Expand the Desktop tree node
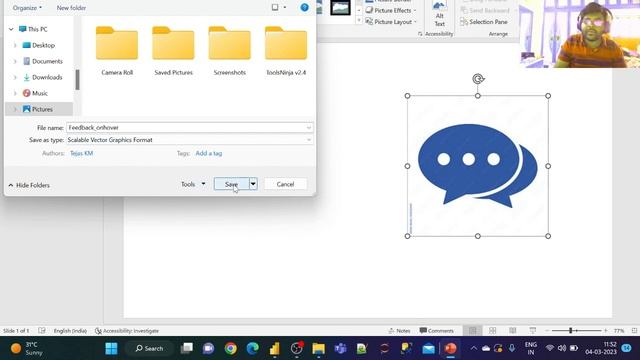 (15, 45)
